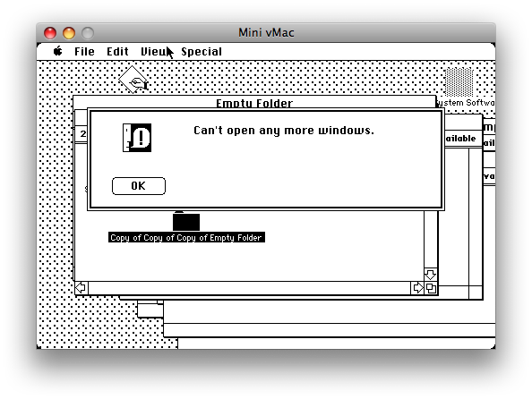Image resolution: width=532 pixels, height=399 pixels.
Task: Click the size box of Empty Folder window
Action: [431, 288]
